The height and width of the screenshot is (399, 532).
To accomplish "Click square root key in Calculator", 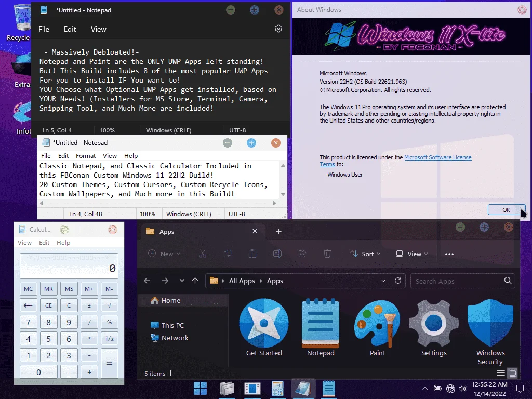I will pos(109,305).
